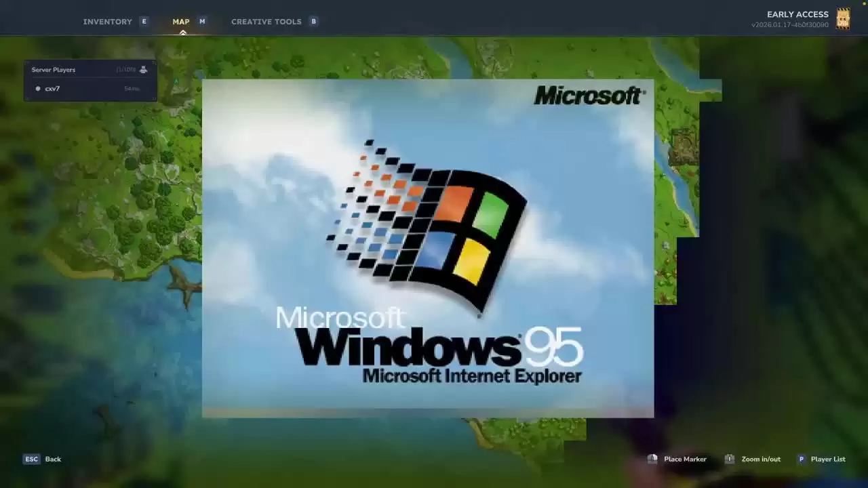Click the E key badge beside Inventory
The image size is (868, 488).
pos(144,21)
